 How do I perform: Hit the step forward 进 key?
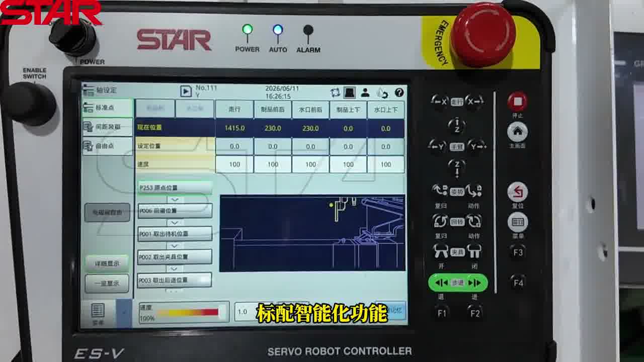474,283
